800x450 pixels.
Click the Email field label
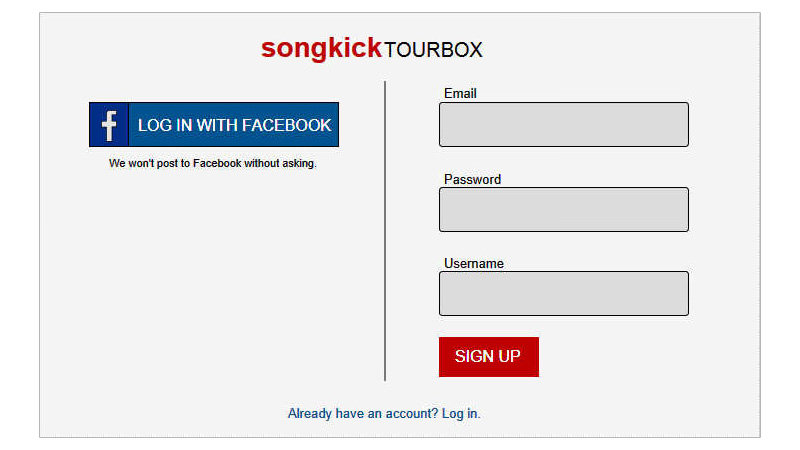point(460,93)
